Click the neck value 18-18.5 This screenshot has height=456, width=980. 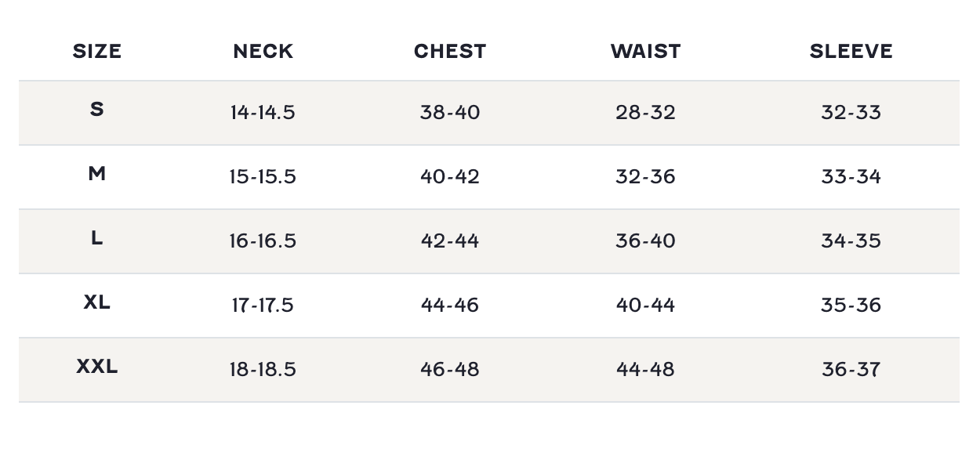click(x=263, y=370)
